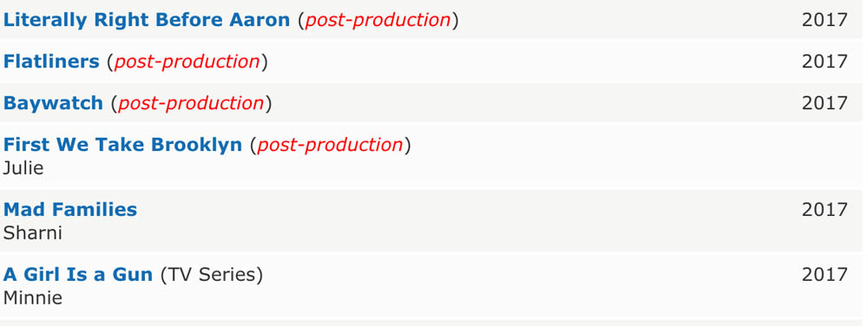Click the red post-production label after Baywatch

pyautogui.click(x=191, y=103)
